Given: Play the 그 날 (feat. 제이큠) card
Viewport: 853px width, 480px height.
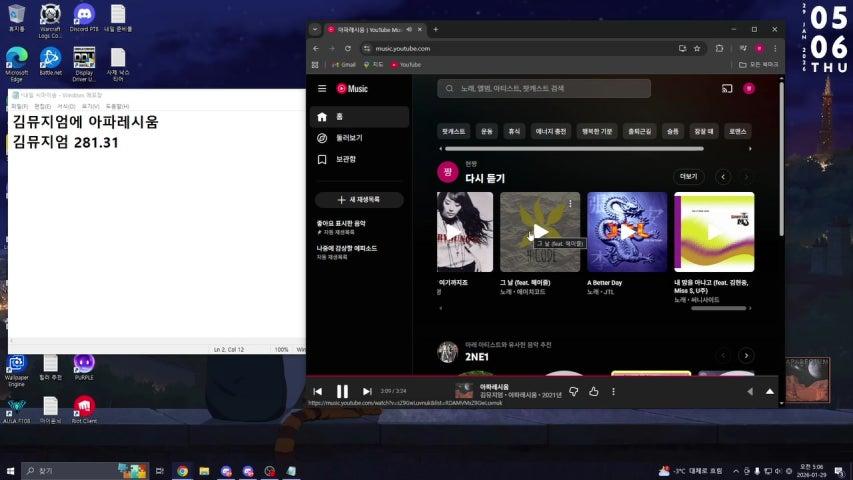Looking at the screenshot, I should pyautogui.click(x=540, y=232).
